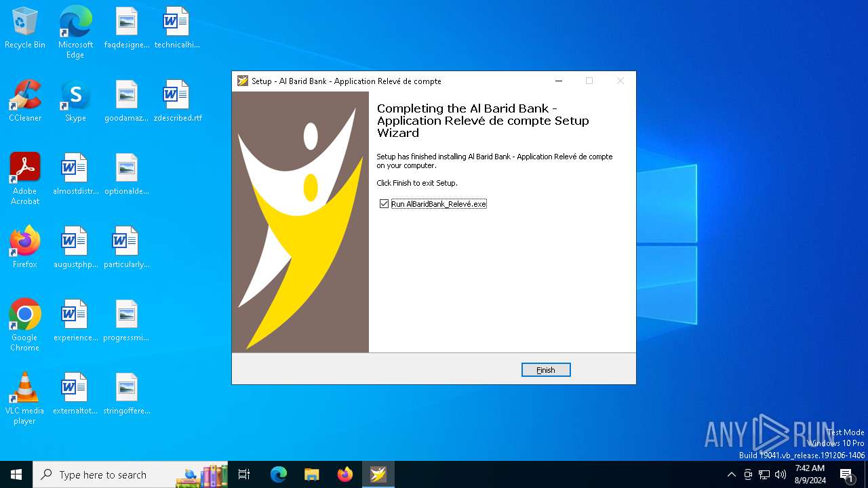Select the faqdesigne image file icon

[x=127, y=28]
